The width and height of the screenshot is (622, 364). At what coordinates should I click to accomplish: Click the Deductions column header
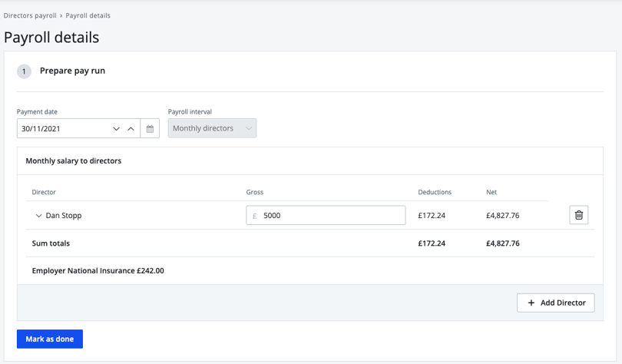coord(435,192)
